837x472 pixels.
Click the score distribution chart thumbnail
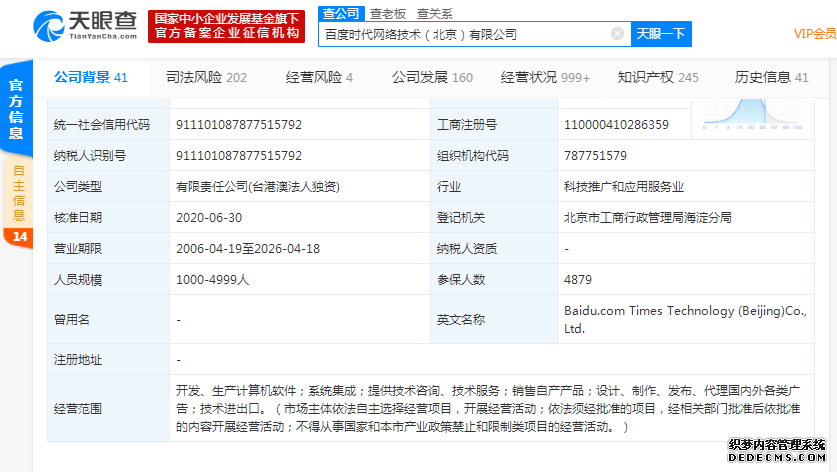tap(753, 115)
